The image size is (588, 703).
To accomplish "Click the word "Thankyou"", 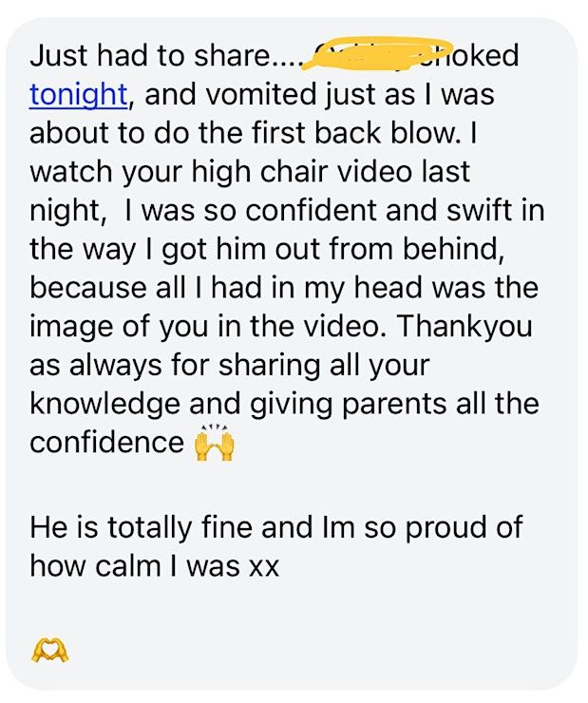I will [x=465, y=327].
